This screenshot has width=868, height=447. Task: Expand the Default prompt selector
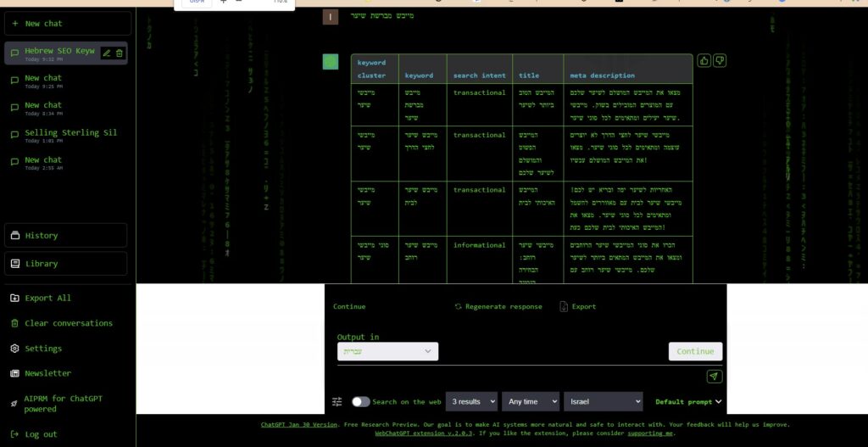point(687,402)
